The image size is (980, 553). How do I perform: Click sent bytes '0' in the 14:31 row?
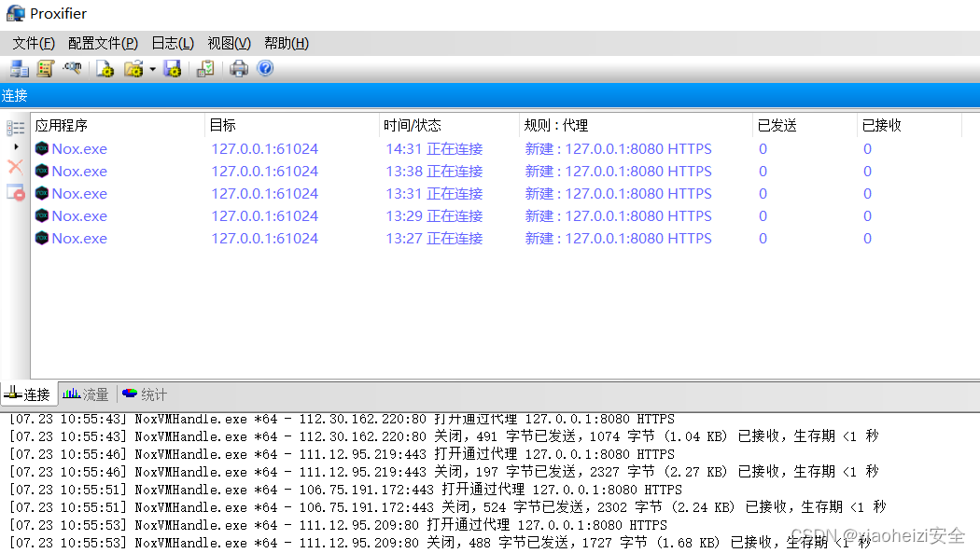763,149
